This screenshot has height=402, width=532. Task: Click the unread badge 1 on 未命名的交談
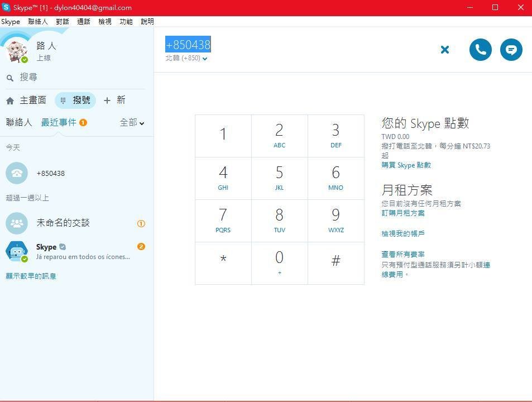pyautogui.click(x=141, y=223)
